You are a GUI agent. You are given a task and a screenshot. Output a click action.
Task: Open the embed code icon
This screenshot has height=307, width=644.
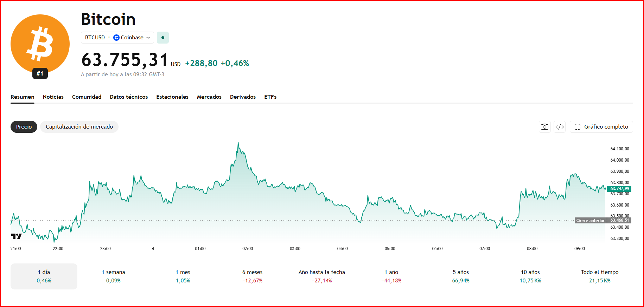pyautogui.click(x=560, y=127)
